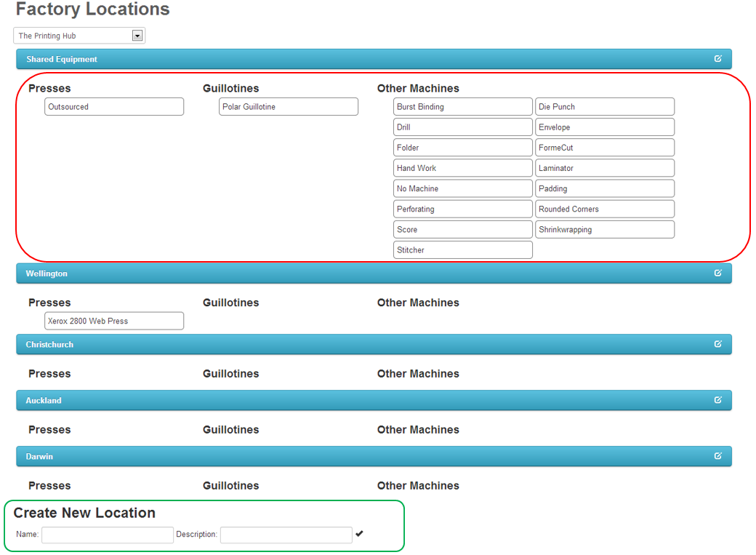Edit the Darwin location
Viewport: 756px width, 555px height.
(x=717, y=456)
